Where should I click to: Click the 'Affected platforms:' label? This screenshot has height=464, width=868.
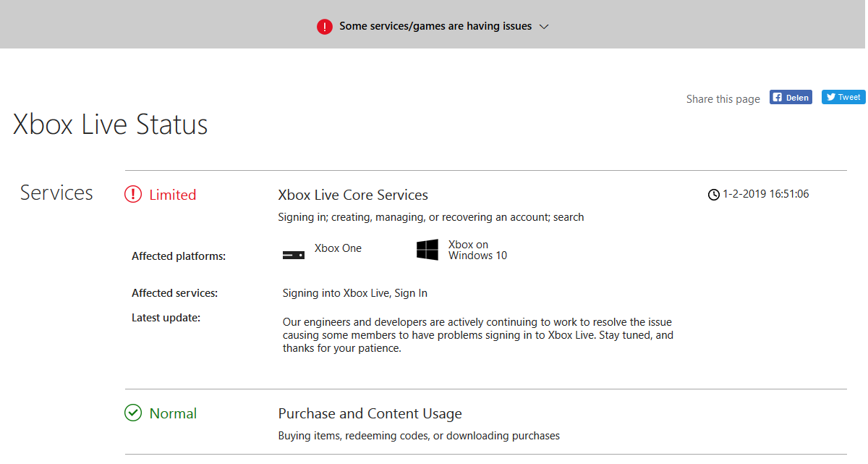(x=179, y=256)
